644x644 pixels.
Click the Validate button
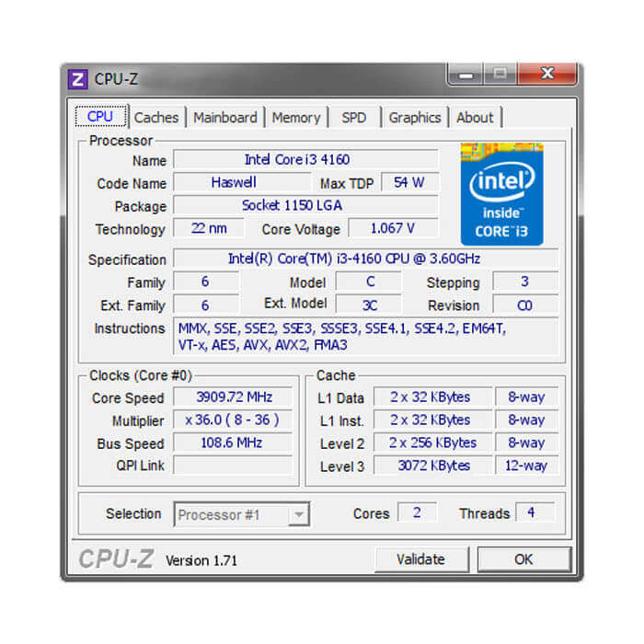click(421, 559)
